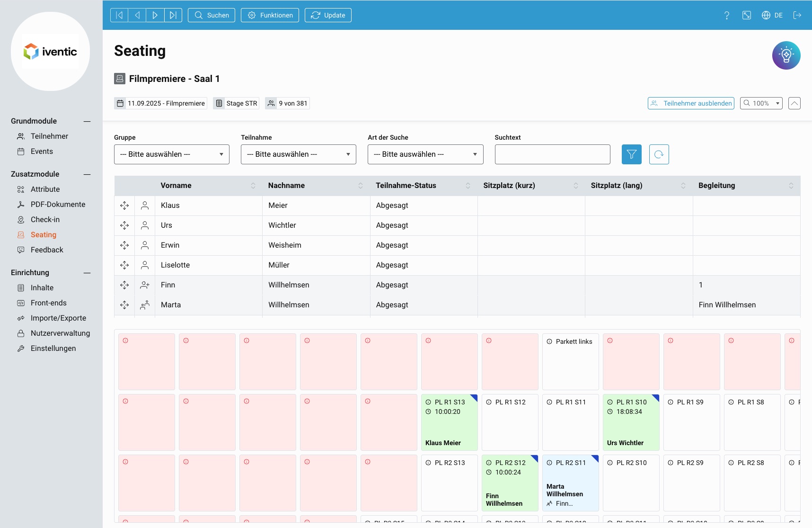The width and height of the screenshot is (812, 528).
Task: Collapse the Einrichtung section
Action: coord(87,273)
